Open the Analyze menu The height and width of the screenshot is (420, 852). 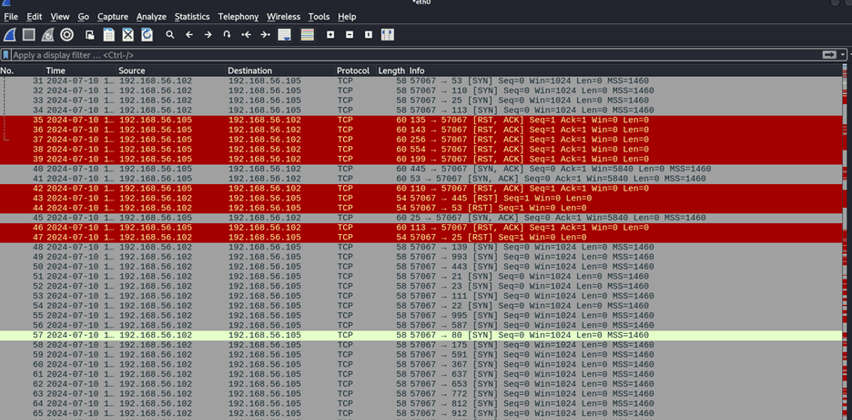click(x=151, y=17)
